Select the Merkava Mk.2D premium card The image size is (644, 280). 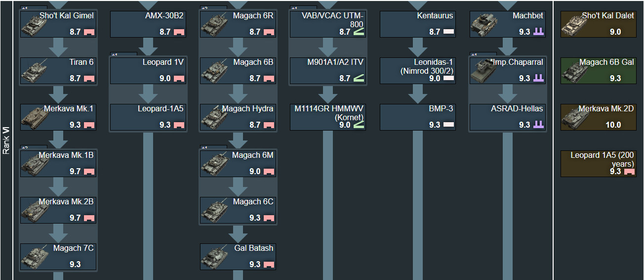(599, 117)
